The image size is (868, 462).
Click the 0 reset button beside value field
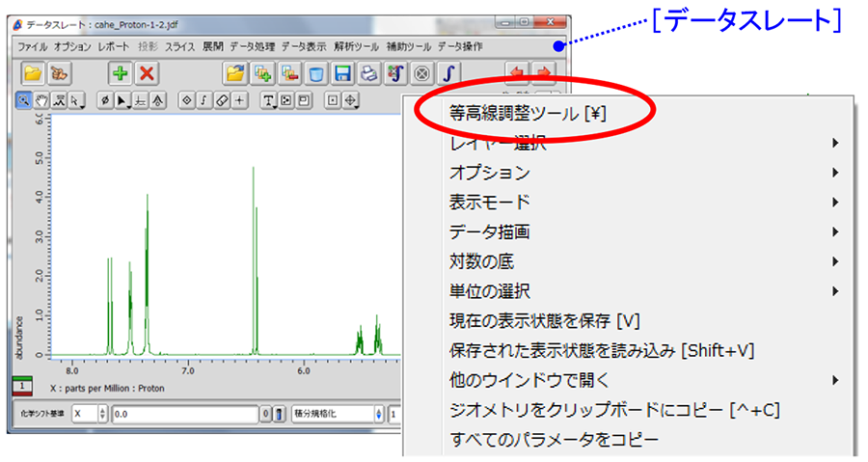pyautogui.click(x=264, y=414)
